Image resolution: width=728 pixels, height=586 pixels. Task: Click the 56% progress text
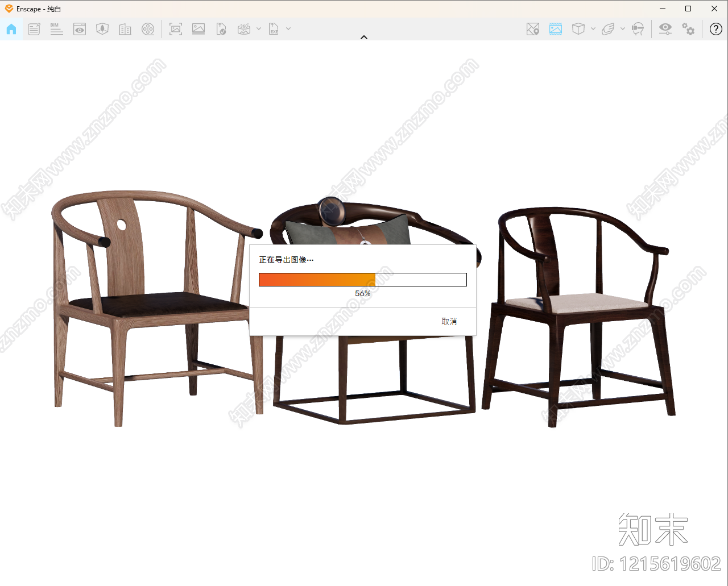point(363,294)
